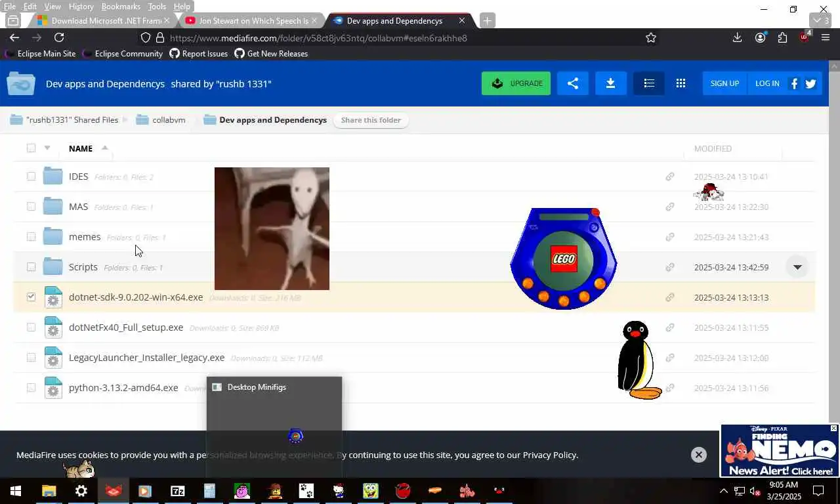The image size is (840, 504).
Task: Bookmark this page with the star icon
Action: (650, 38)
